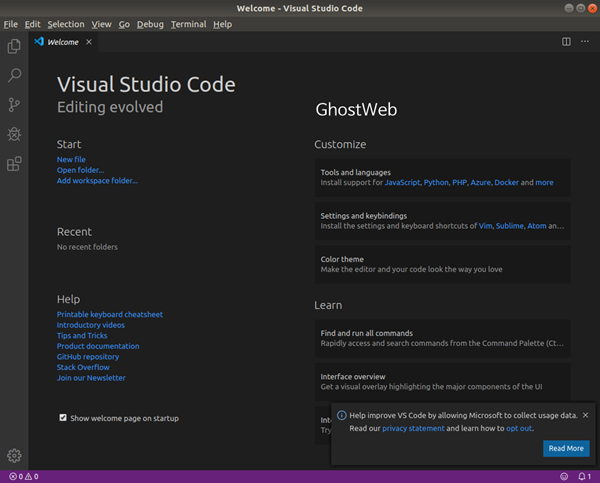Install Python support link
The image size is (600, 483).
click(436, 183)
